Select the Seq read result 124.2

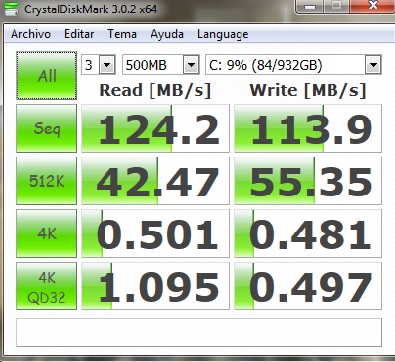pyautogui.click(x=155, y=128)
